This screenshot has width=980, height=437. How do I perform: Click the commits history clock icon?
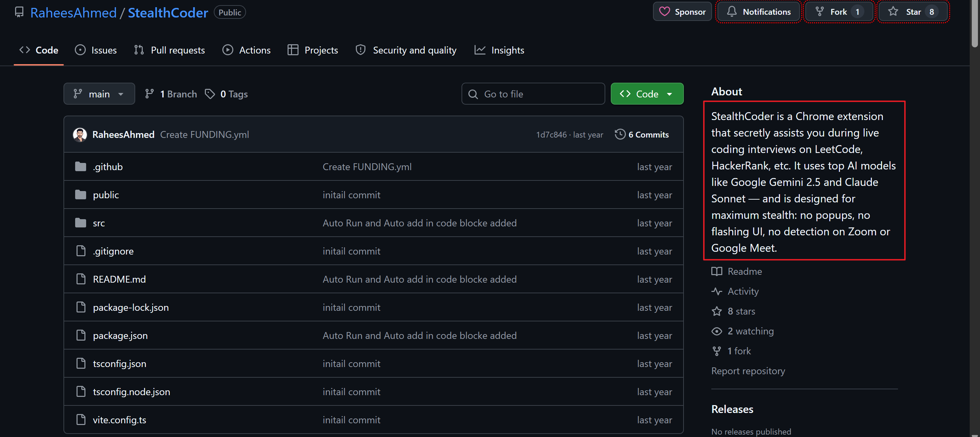620,134
